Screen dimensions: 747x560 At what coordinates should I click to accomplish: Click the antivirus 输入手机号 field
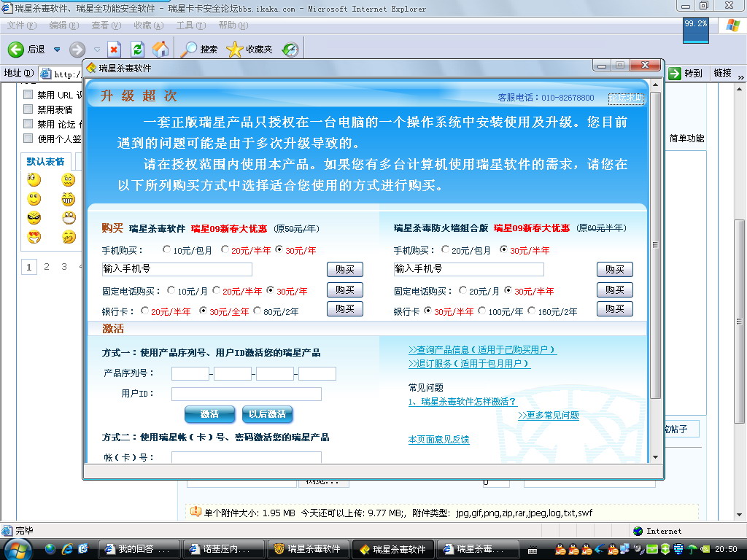[x=177, y=269]
